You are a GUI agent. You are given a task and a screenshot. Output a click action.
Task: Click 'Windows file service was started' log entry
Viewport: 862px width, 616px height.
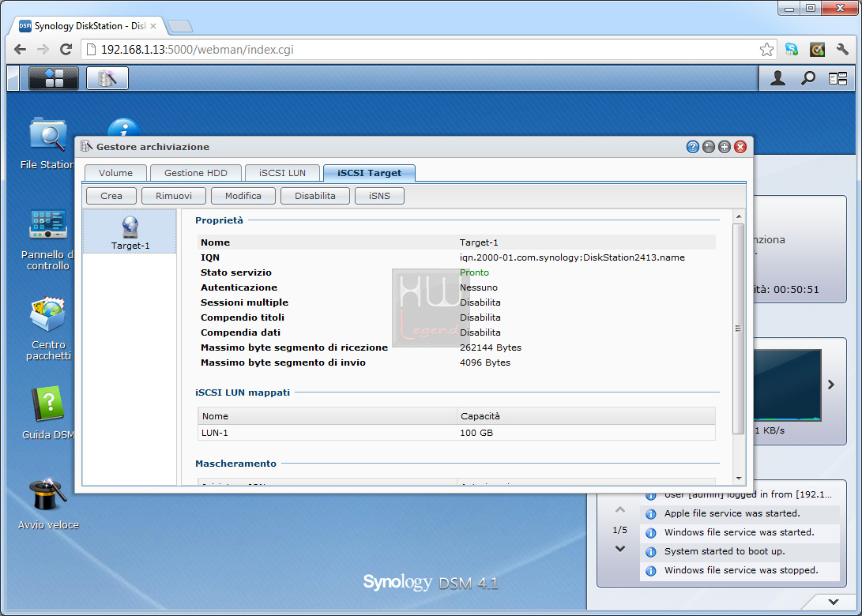[x=740, y=532]
